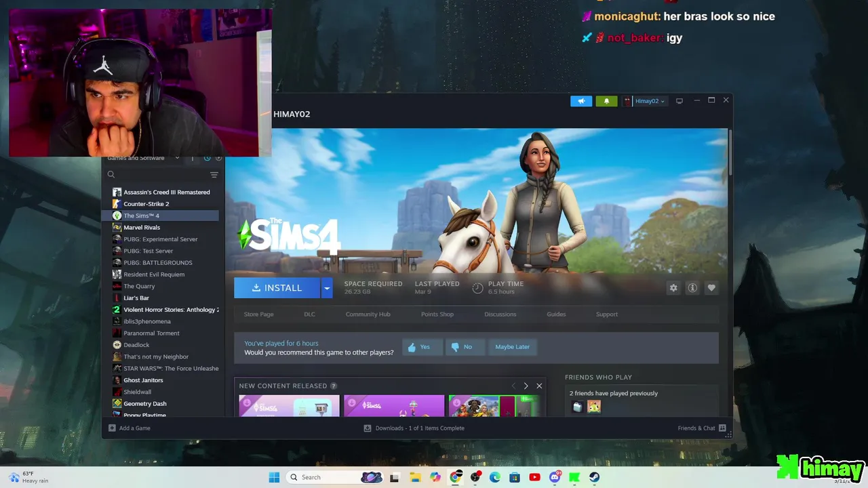
Task: Open the library filter options icon
Action: coord(214,175)
